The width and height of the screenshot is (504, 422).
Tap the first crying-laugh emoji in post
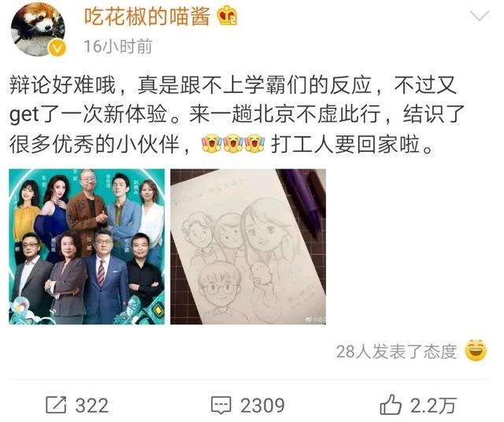click(x=212, y=143)
